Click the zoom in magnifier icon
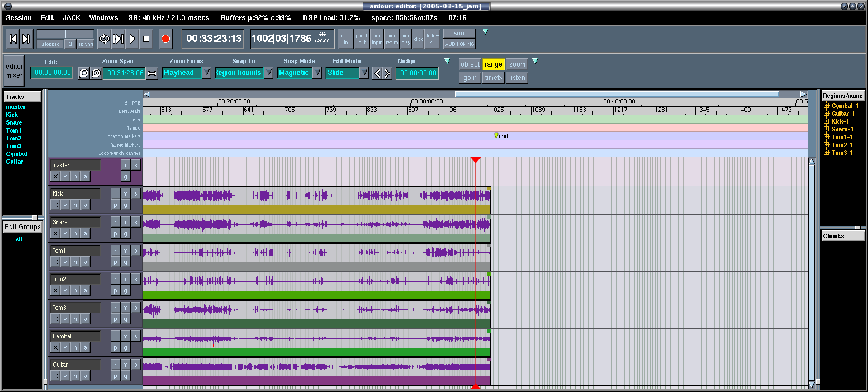The height and width of the screenshot is (392, 868). 96,73
